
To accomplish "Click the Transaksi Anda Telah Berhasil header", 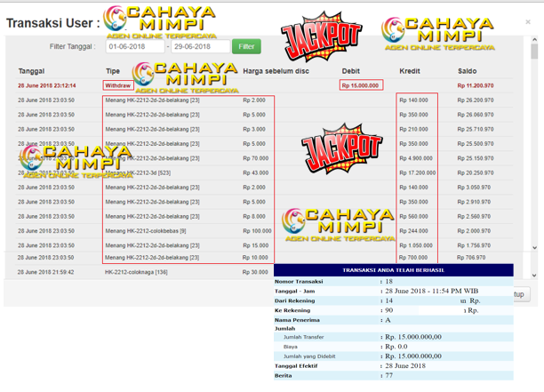I will pyautogui.click(x=393, y=270).
